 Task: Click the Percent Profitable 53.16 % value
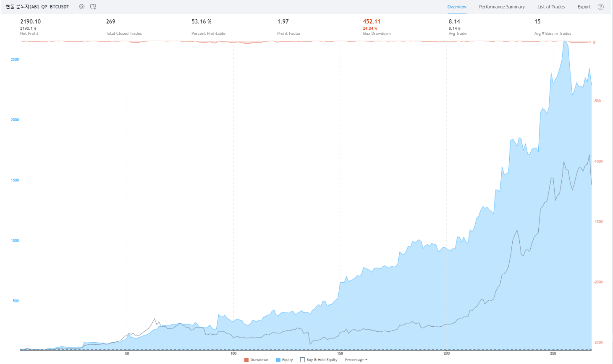point(202,21)
